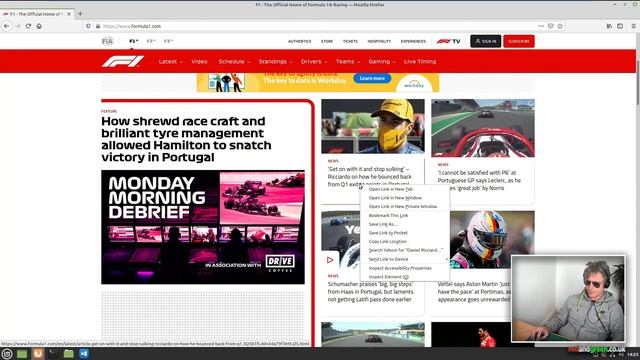Screen dimensions: 640x360
Task: Open the second folder icon in taskbar
Action: coord(69,353)
